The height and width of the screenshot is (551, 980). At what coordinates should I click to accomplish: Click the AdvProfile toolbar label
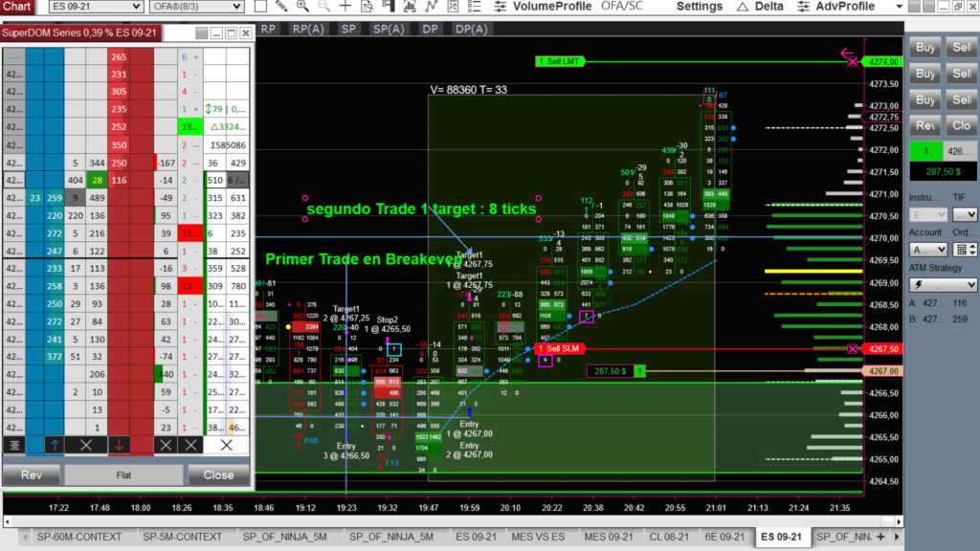[x=845, y=7]
